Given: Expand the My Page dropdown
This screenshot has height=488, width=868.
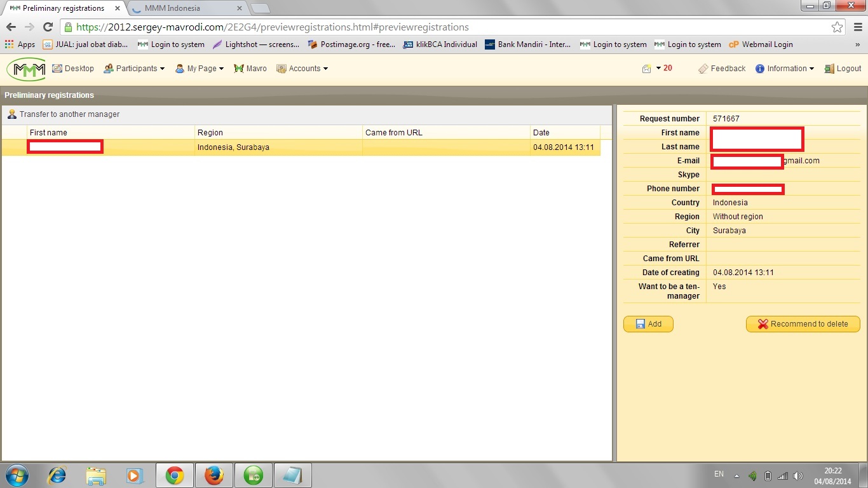Looking at the screenshot, I should tap(200, 69).
